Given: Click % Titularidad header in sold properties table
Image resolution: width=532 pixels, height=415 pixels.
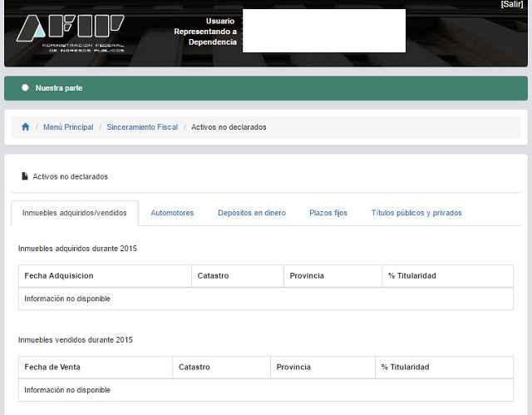Looking at the screenshot, I should (405, 368).
